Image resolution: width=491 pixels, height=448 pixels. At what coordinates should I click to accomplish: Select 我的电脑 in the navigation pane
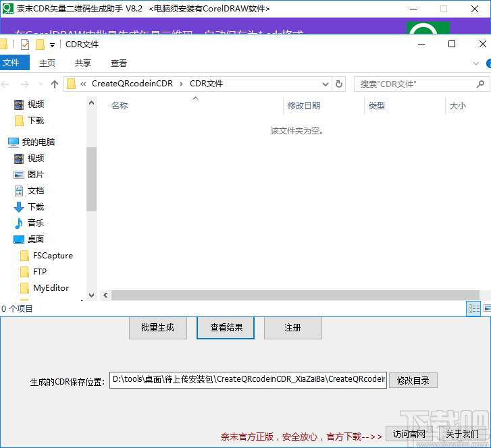pyautogui.click(x=31, y=142)
